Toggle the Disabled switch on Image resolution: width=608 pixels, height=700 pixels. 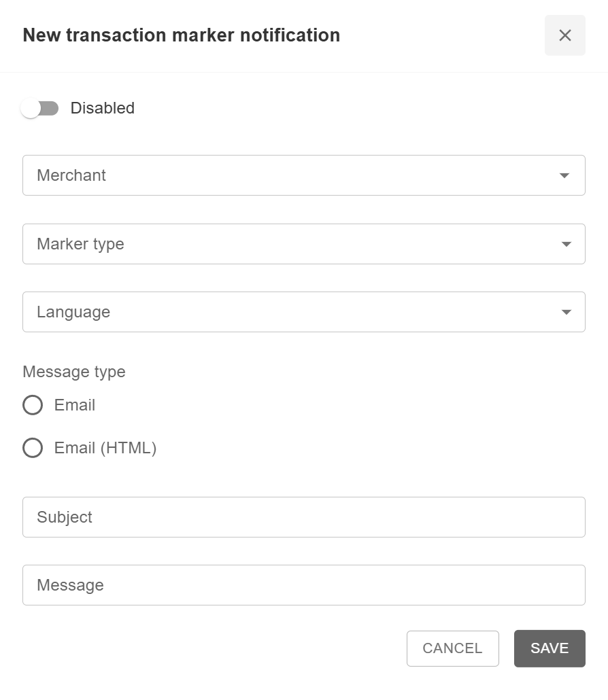39,109
